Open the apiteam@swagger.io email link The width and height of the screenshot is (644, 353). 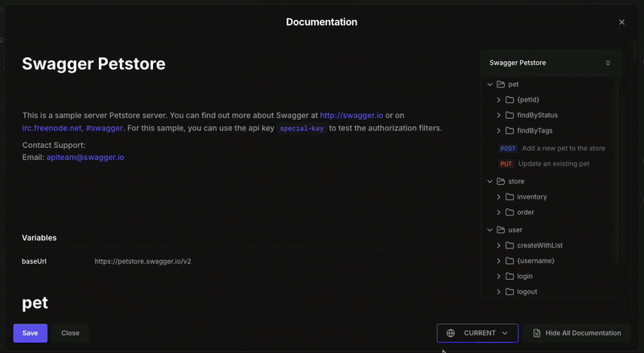85,158
